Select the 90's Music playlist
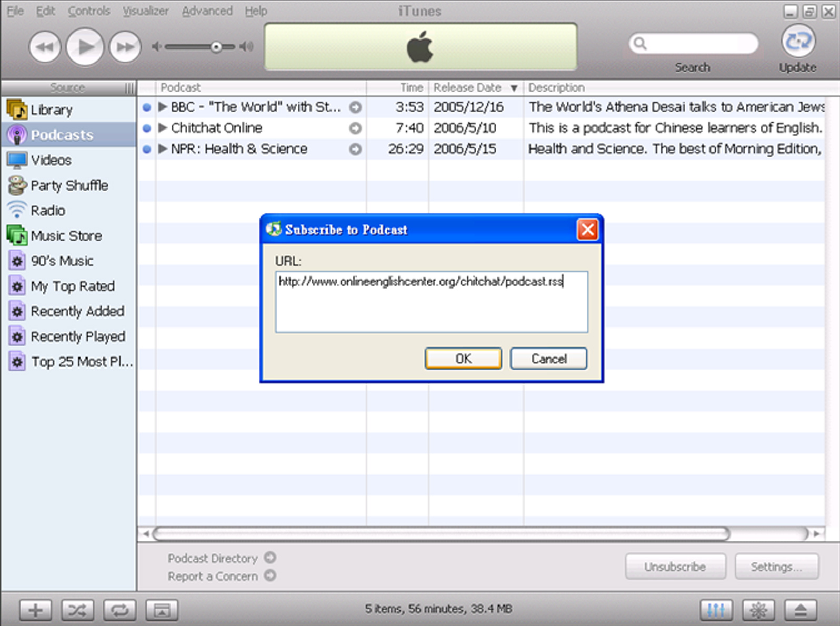The image size is (840, 626). point(68,261)
